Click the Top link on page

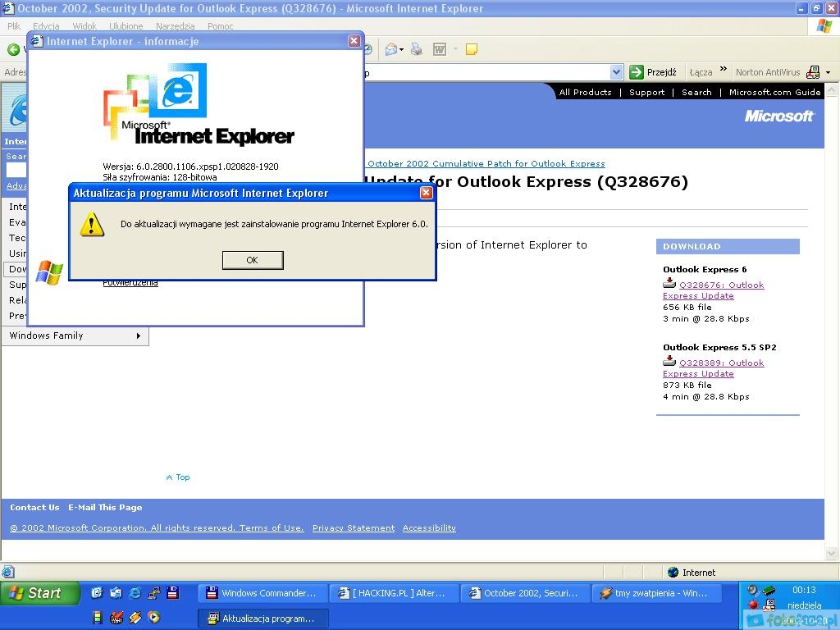click(178, 477)
